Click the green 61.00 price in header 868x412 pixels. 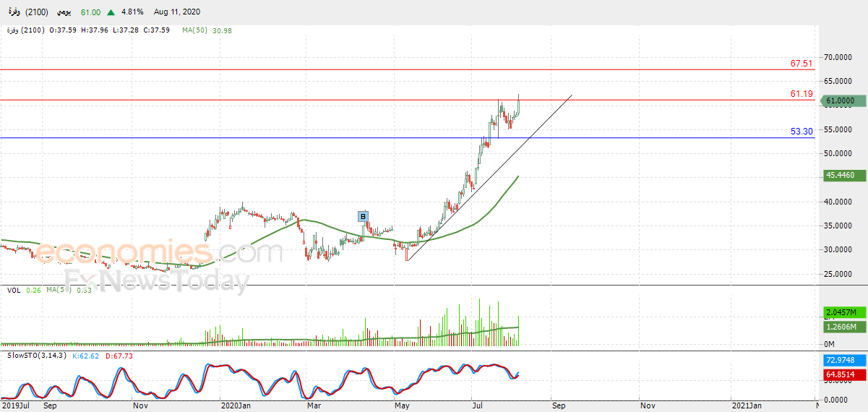(x=90, y=12)
